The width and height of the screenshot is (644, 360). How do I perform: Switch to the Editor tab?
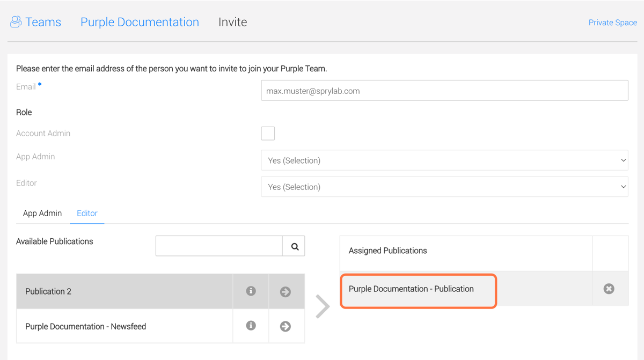coord(87,213)
